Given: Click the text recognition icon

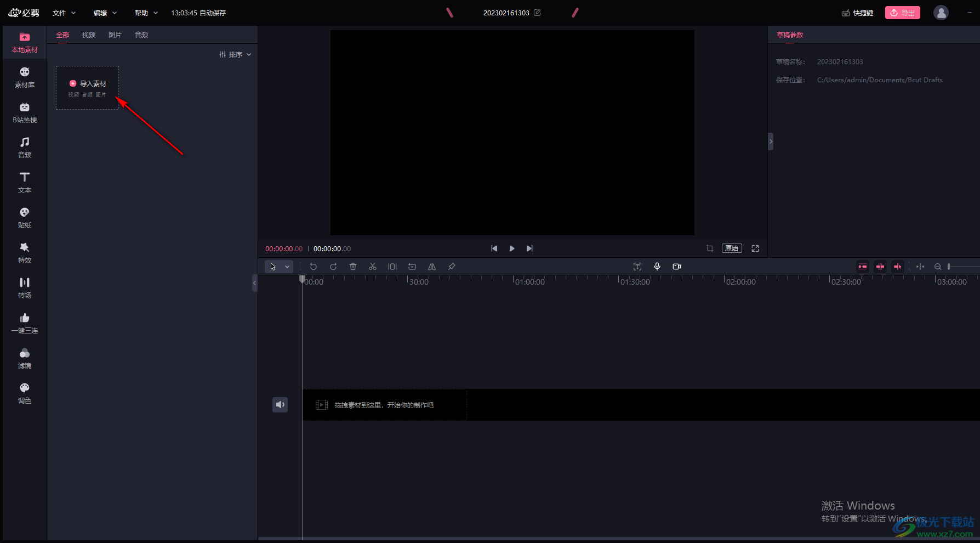Looking at the screenshot, I should [637, 267].
